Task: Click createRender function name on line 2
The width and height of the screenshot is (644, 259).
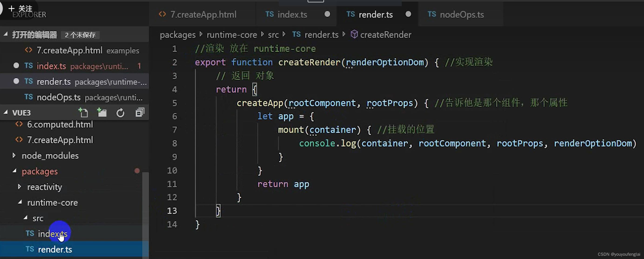Action: point(309,62)
